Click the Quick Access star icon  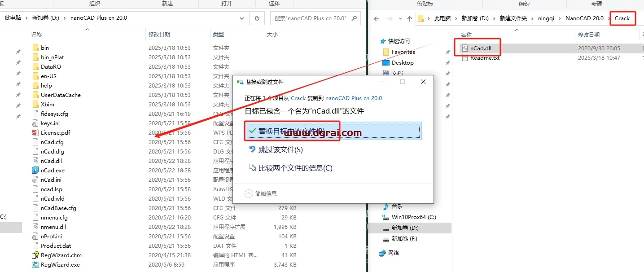(x=383, y=41)
